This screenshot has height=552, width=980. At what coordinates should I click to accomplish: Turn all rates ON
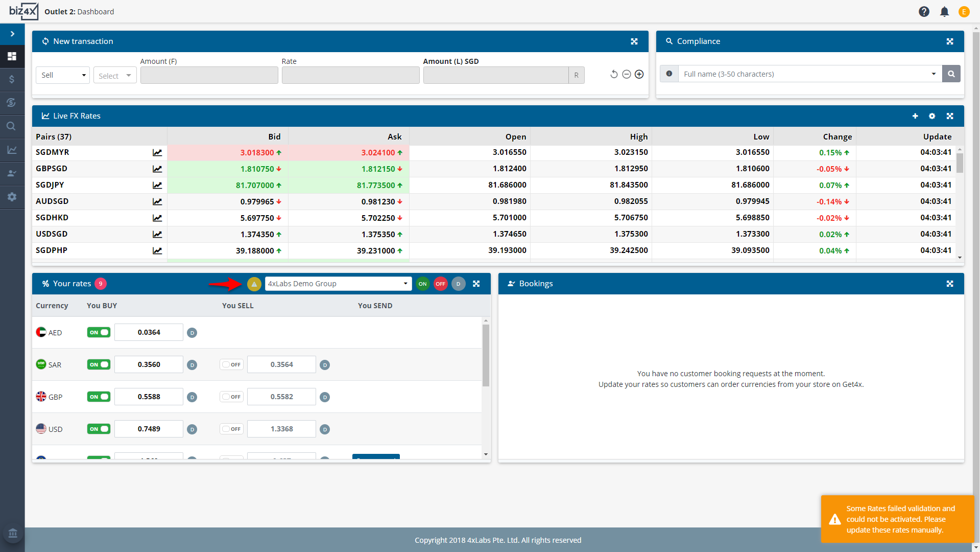[x=423, y=284]
